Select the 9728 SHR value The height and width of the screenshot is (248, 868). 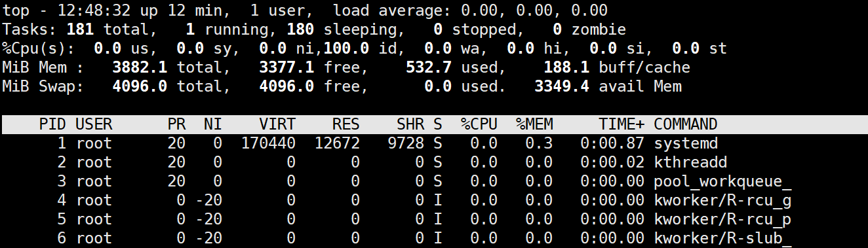(406, 143)
